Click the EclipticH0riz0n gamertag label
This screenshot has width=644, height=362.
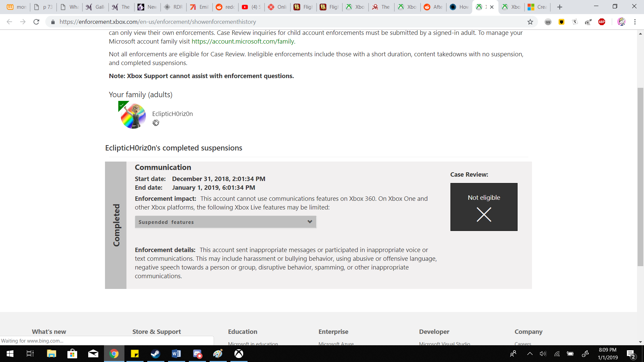(x=172, y=114)
